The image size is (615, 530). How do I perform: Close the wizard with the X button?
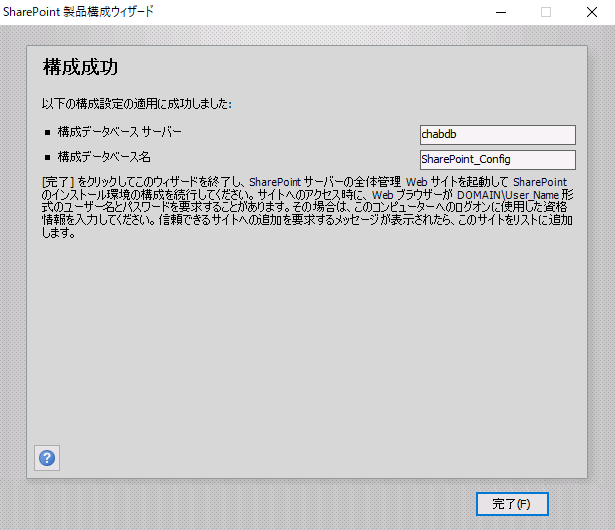pyautogui.click(x=592, y=12)
